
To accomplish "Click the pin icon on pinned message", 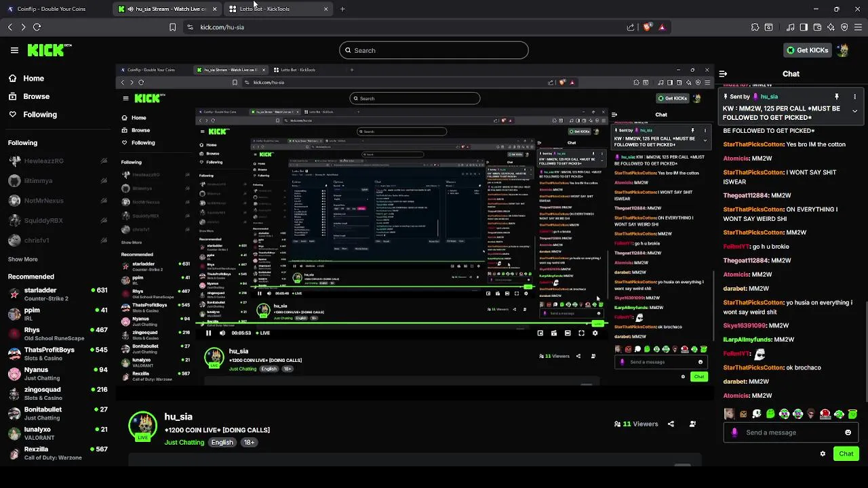I will 837,97.
